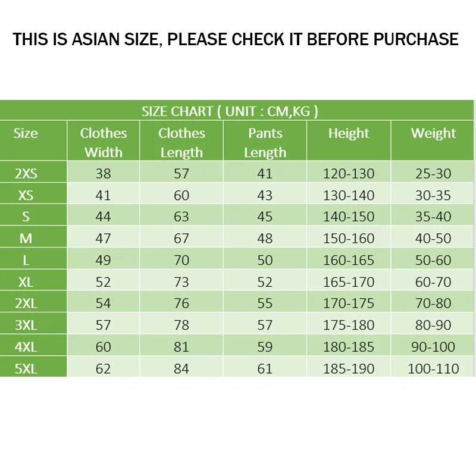Screen dimensions: 476x476
Task: Click the Clothes Width column header
Action: pyautogui.click(x=104, y=142)
